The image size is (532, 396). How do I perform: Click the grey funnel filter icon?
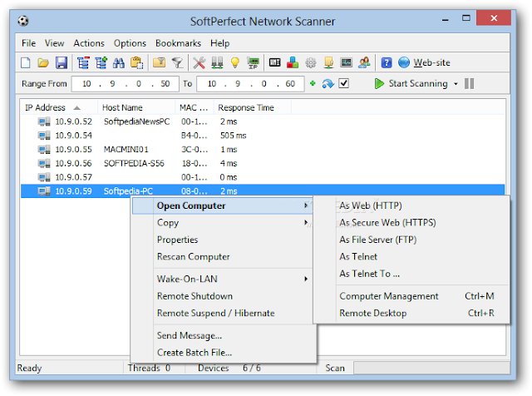pyautogui.click(x=177, y=63)
